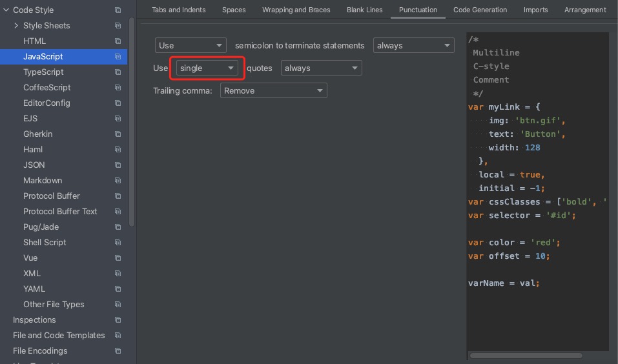618x364 pixels.
Task: Click the 'var myLink' line in preview
Action: [x=504, y=106]
